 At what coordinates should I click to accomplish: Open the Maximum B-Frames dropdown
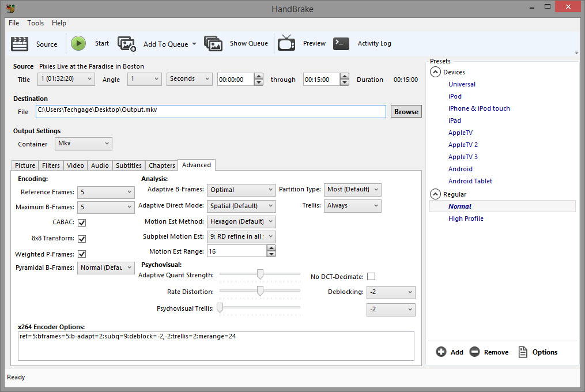coord(106,207)
